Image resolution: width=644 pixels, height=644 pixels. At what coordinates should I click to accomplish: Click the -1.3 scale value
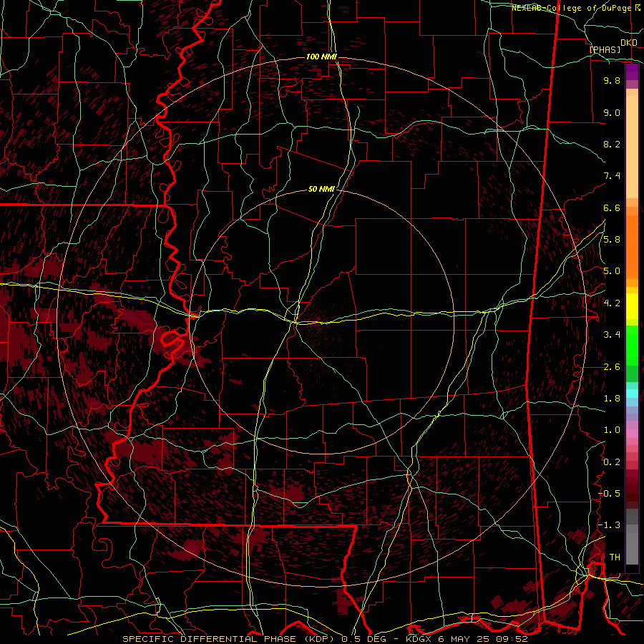point(609,525)
